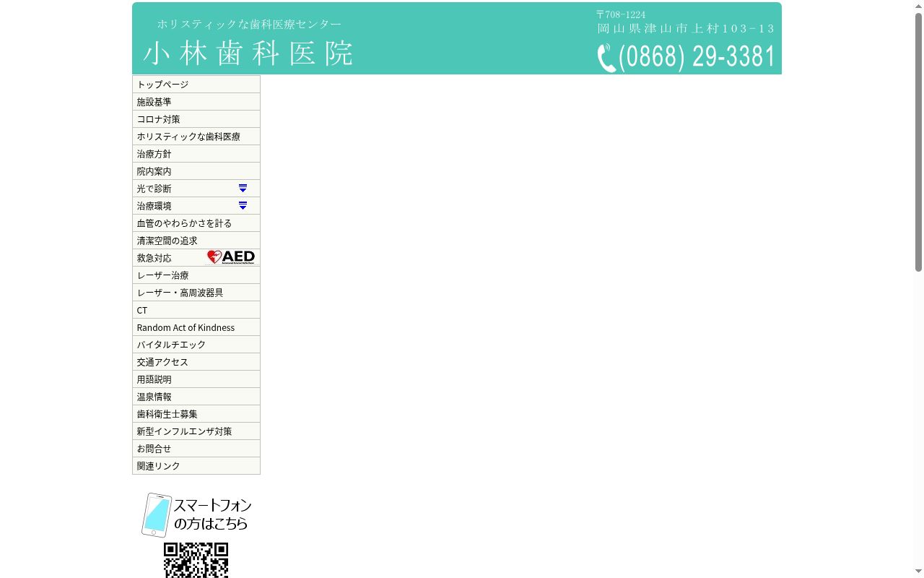
Task: Click postal code 〒708-1224
Action: tap(621, 14)
